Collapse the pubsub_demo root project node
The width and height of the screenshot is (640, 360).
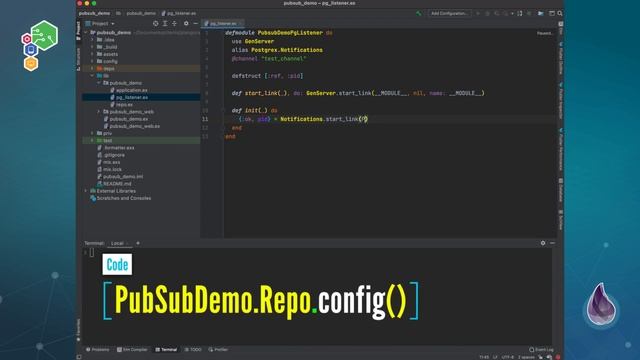coord(86,32)
